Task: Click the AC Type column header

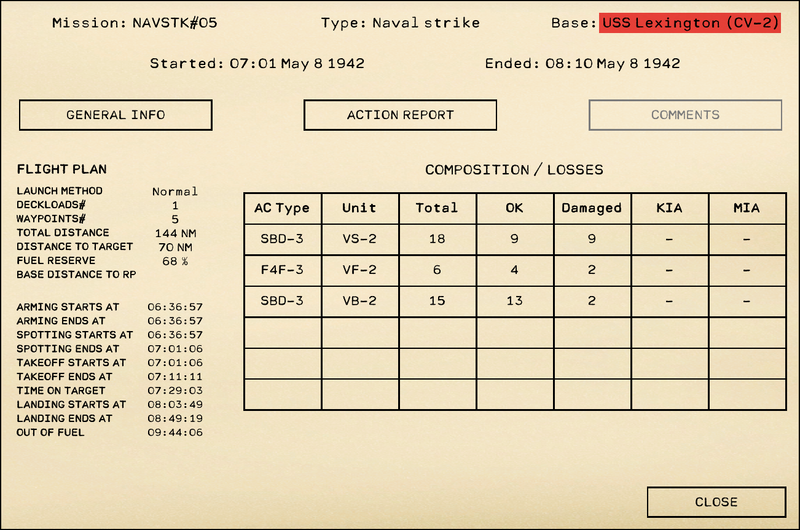Action: [x=282, y=208]
